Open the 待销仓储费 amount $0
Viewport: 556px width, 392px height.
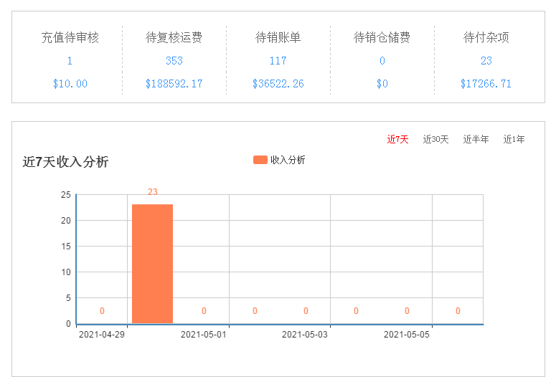[x=382, y=84]
